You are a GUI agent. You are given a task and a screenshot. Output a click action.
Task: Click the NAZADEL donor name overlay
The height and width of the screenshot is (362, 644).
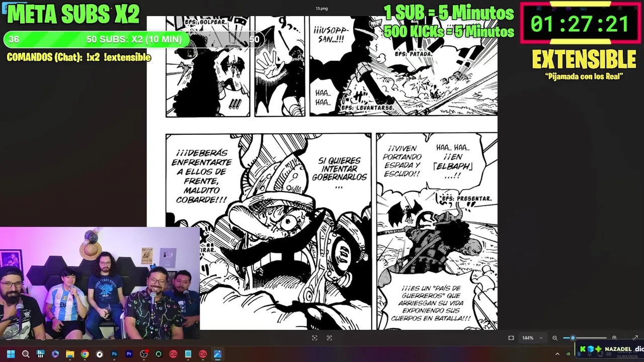(x=618, y=349)
